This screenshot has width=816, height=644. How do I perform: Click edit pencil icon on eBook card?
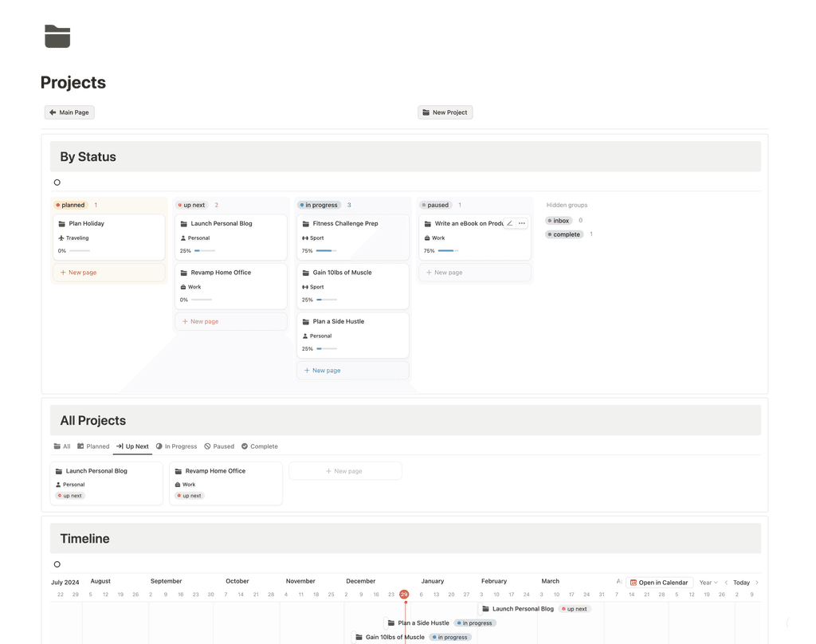(510, 223)
